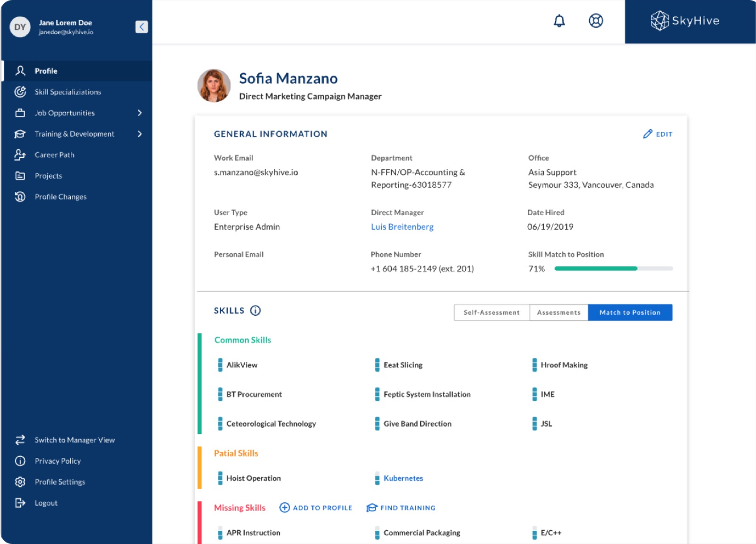Click the Ceteorological Technology skill
Screen dimensions: 756x544
271,424
